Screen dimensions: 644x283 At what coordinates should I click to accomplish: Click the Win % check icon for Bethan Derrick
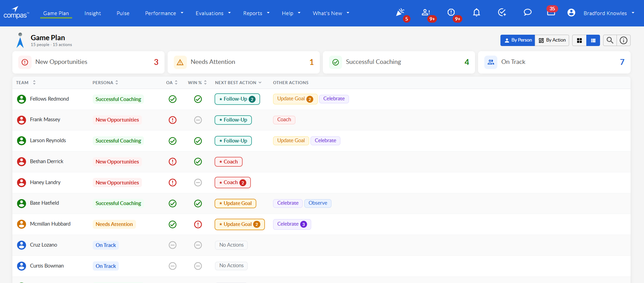pos(198,161)
